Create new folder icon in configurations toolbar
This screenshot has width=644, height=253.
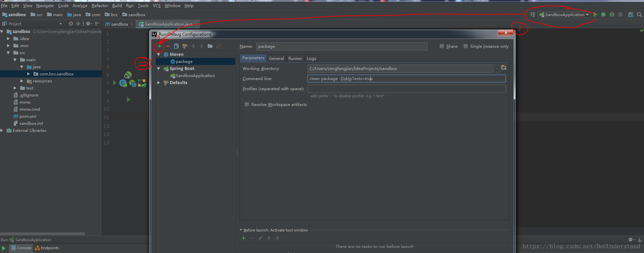[210, 46]
